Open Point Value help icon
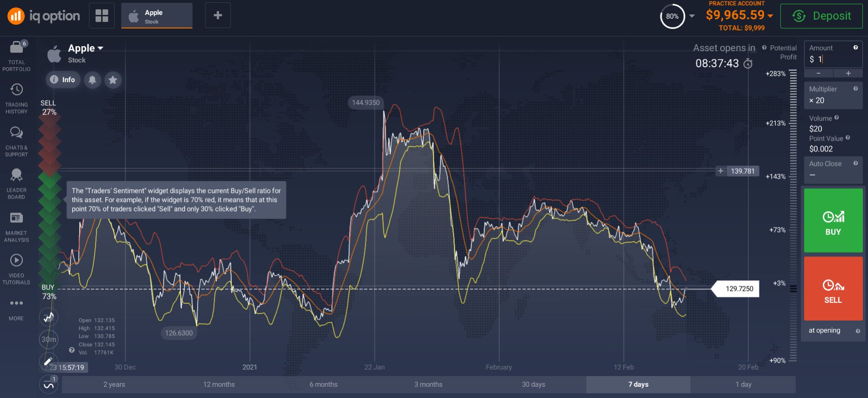The image size is (868, 398). pyautogui.click(x=847, y=138)
